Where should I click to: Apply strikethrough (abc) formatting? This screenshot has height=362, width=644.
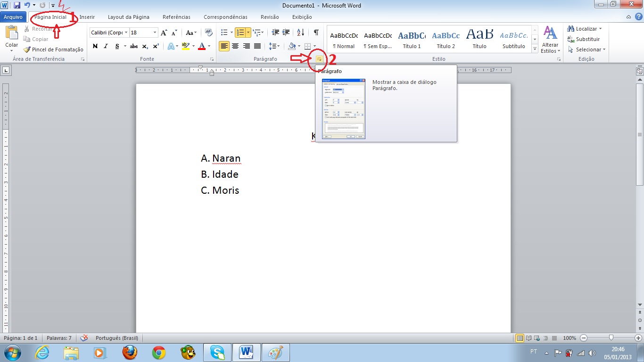133,46
